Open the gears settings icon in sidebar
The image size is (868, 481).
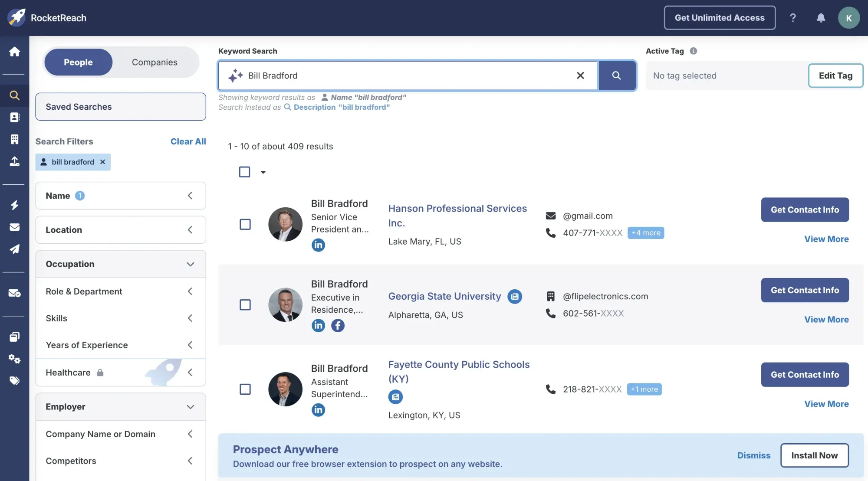[x=14, y=359]
